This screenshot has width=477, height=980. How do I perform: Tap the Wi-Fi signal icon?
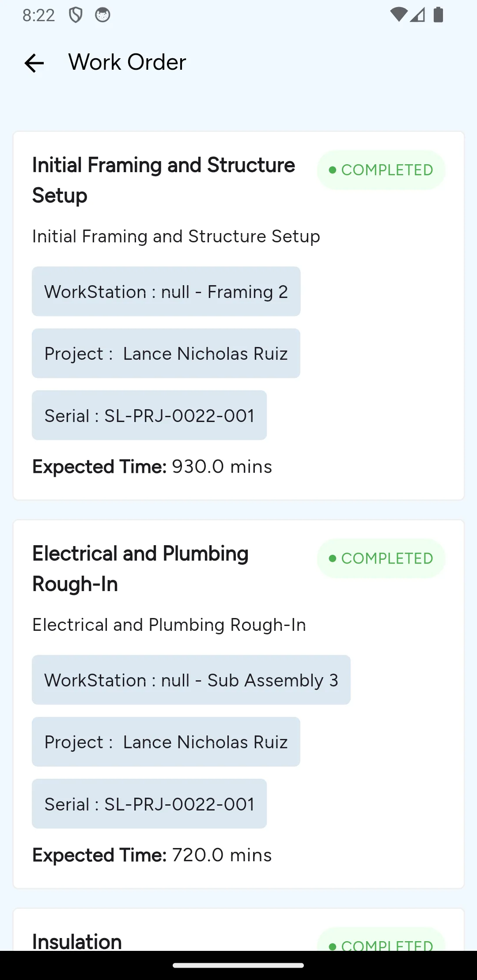pyautogui.click(x=399, y=15)
